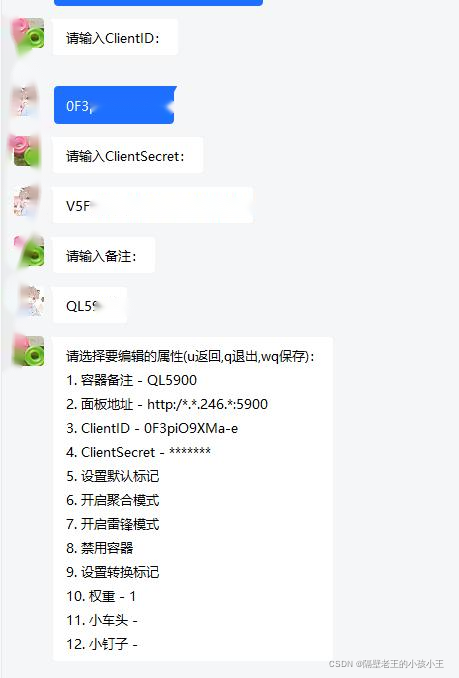Click the 请输入ClientSecret prompt bubble
This screenshot has width=459, height=678.
point(128,155)
